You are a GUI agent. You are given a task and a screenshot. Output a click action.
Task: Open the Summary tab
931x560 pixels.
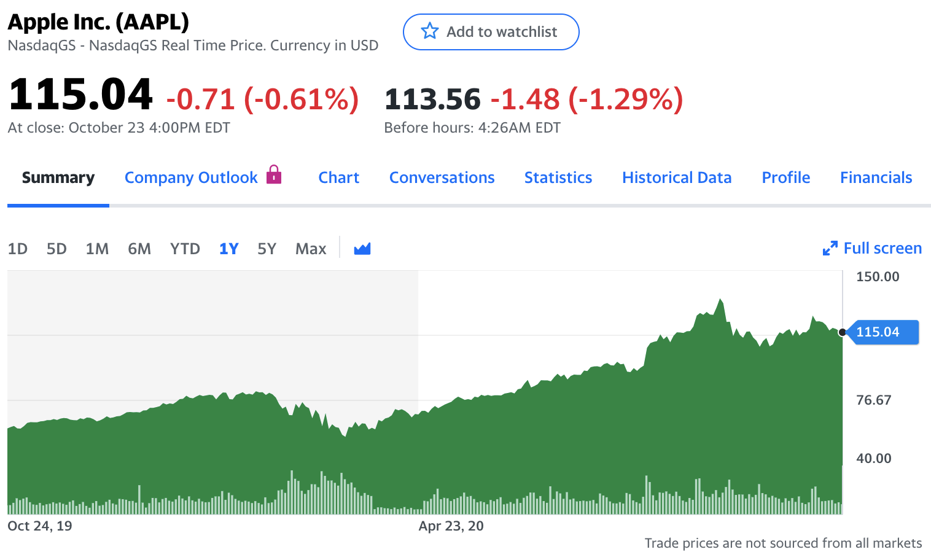pos(58,177)
